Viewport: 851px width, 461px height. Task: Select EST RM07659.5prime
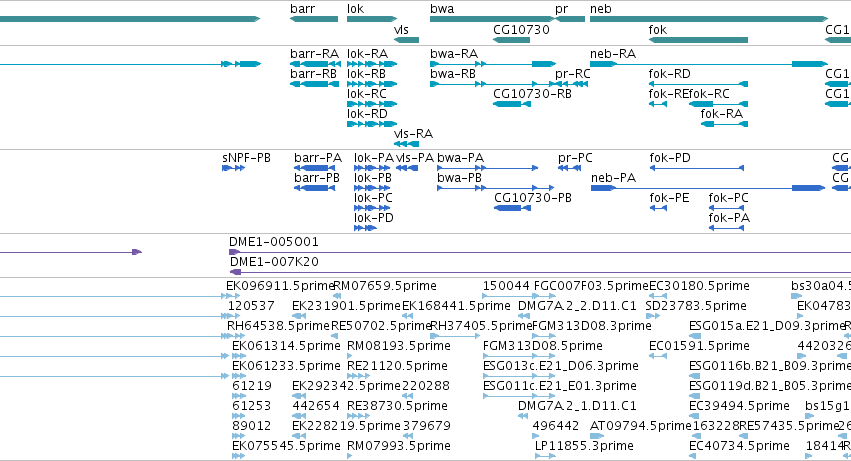tap(385, 286)
